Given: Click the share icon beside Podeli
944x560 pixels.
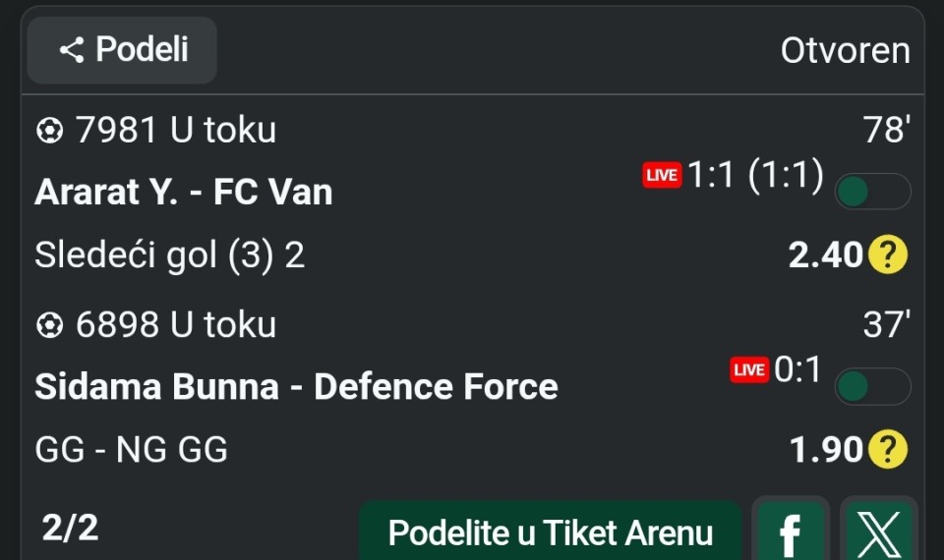Looking at the screenshot, I should 72,50.
